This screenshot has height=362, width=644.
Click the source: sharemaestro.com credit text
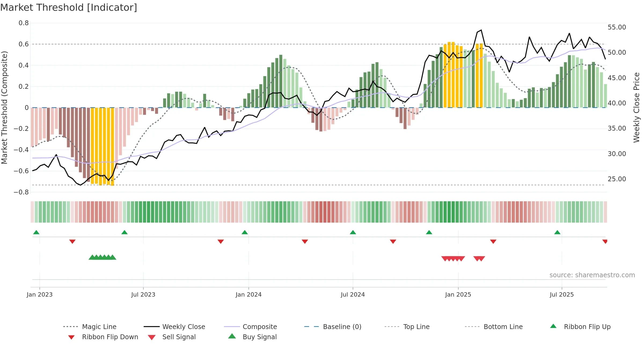(x=592, y=275)
